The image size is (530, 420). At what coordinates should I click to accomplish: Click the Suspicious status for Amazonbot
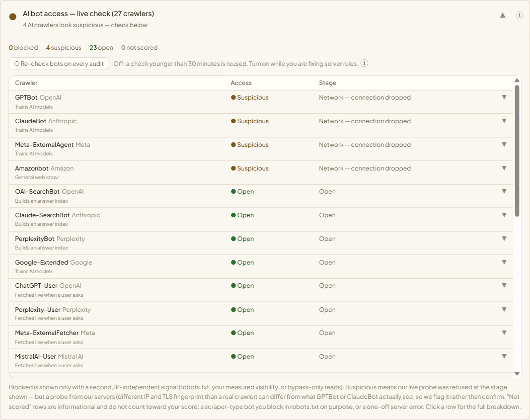coord(250,169)
